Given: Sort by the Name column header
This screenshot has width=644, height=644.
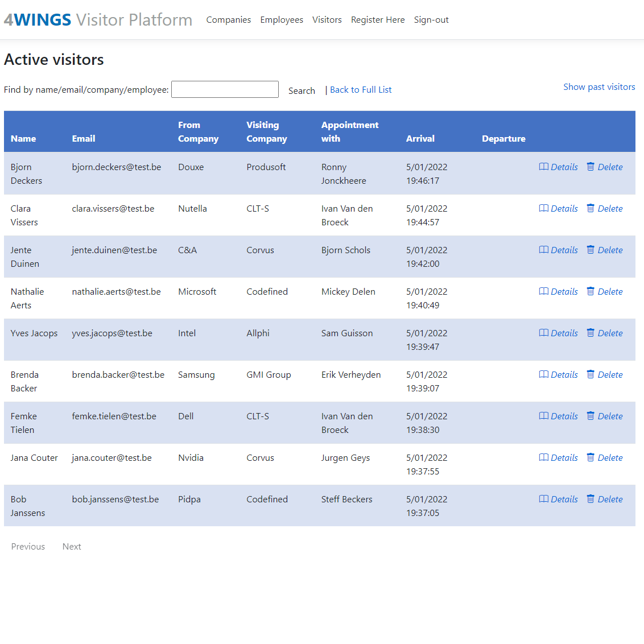Looking at the screenshot, I should (23, 138).
